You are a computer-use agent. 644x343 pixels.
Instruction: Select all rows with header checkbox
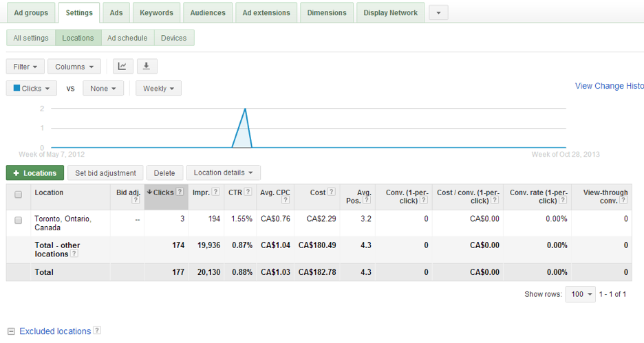point(19,194)
